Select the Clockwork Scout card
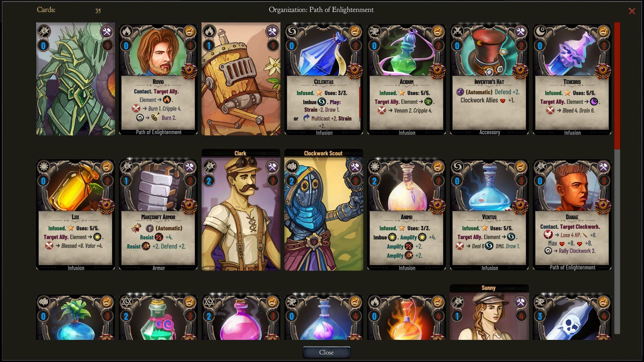Image resolution: width=644 pixels, height=362 pixels. (x=324, y=210)
